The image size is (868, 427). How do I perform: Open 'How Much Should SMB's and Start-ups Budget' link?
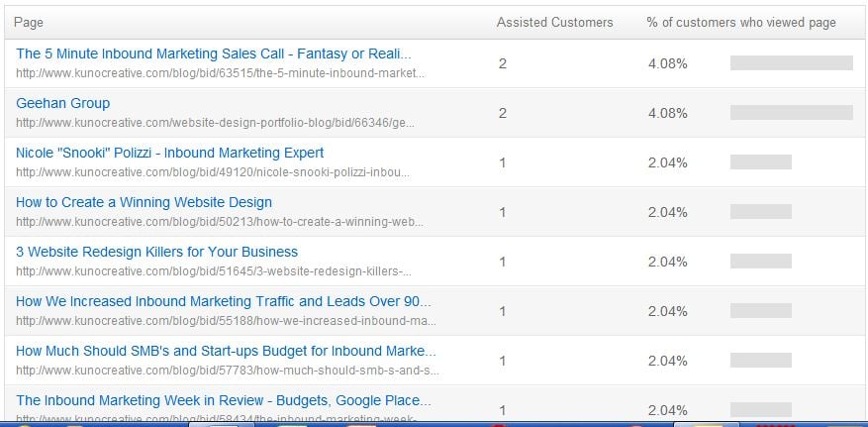tap(226, 351)
